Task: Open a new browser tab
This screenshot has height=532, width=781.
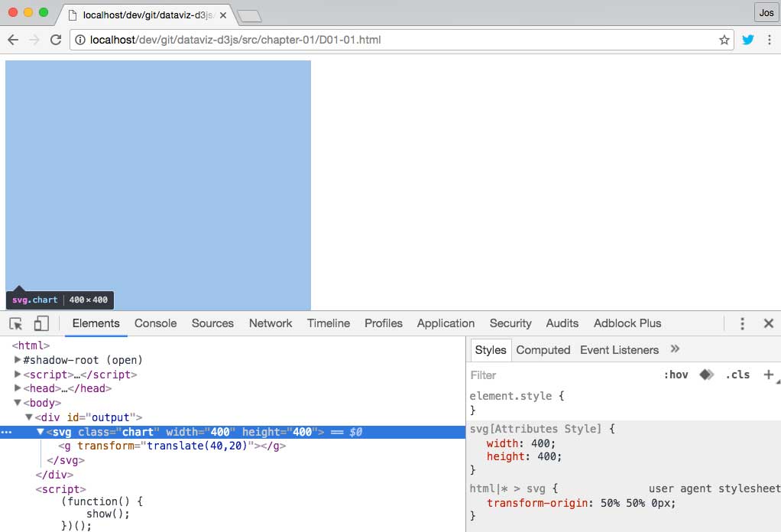Action: tap(250, 17)
